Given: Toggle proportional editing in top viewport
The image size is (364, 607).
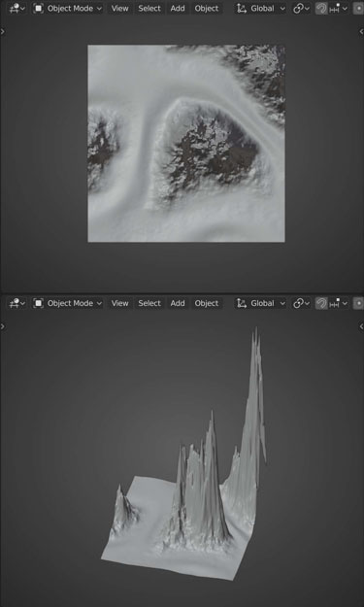Looking at the screenshot, I should [358, 8].
